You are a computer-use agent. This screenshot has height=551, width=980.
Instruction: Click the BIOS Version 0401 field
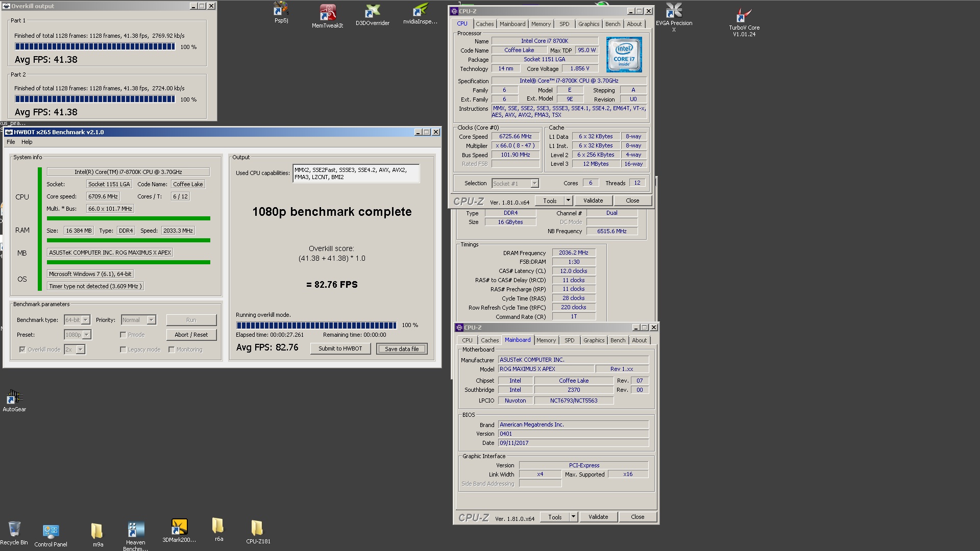point(573,434)
